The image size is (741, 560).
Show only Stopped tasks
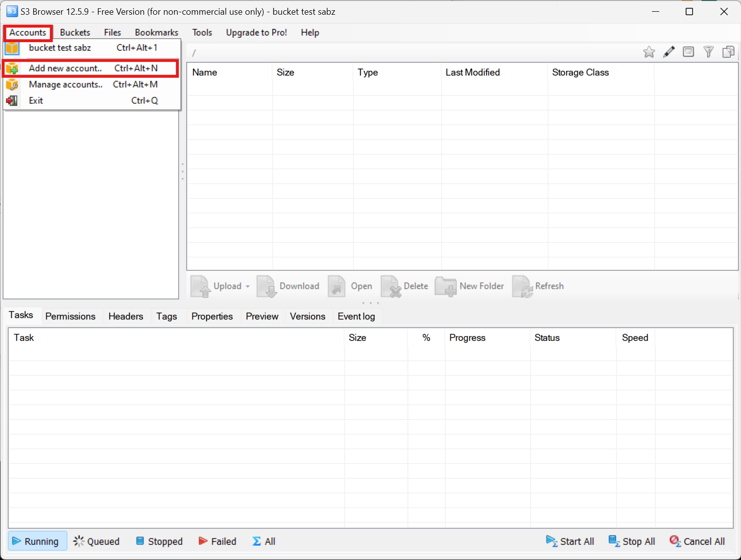[159, 541]
